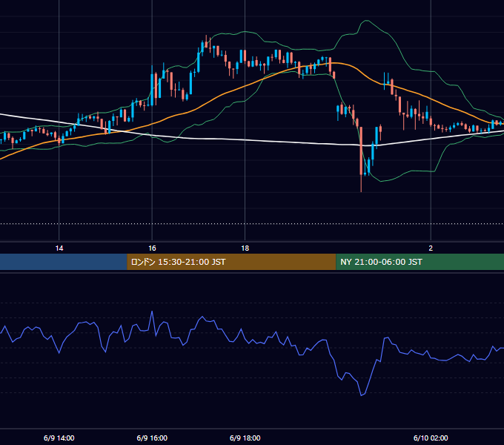Click the 18 hour axis label
This screenshot has height=445, width=504.
(245, 248)
